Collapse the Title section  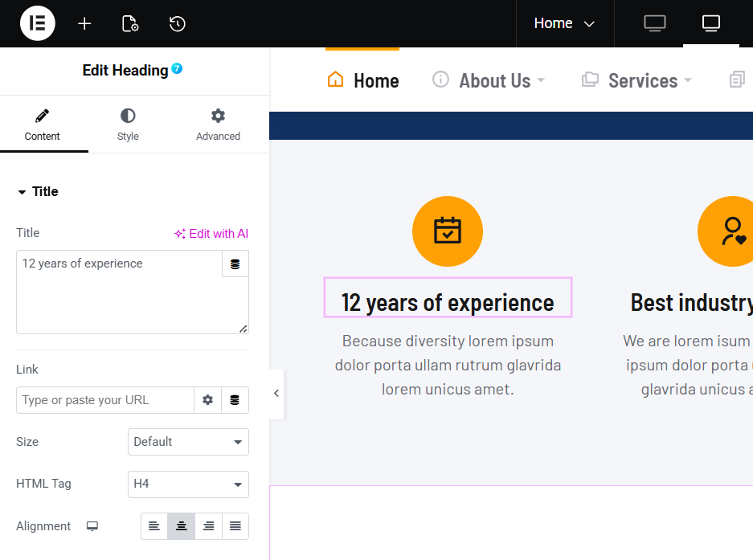38,191
